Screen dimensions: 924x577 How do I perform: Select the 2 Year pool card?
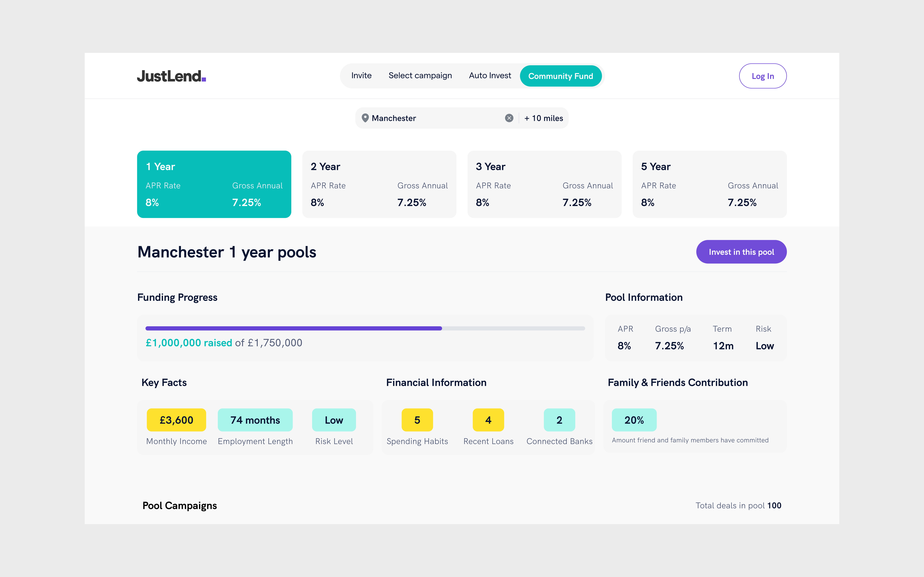pyautogui.click(x=379, y=184)
